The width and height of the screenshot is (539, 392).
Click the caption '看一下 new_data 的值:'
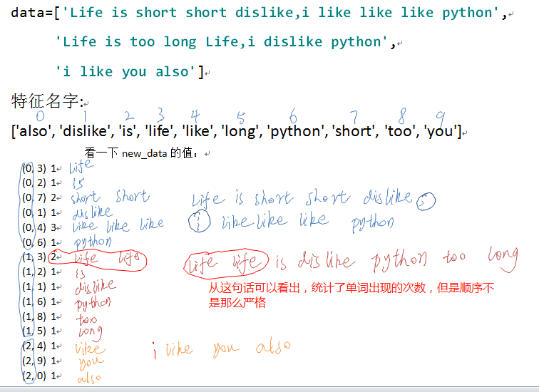[x=143, y=153]
